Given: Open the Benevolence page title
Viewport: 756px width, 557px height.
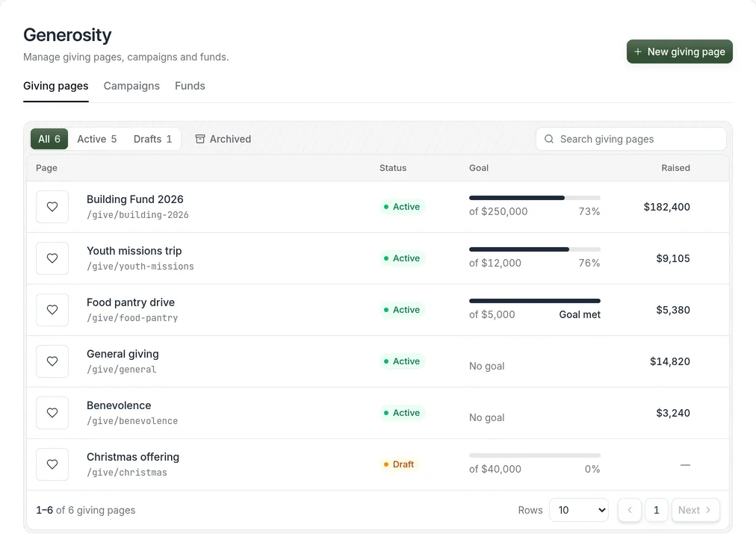Looking at the screenshot, I should tap(119, 405).
